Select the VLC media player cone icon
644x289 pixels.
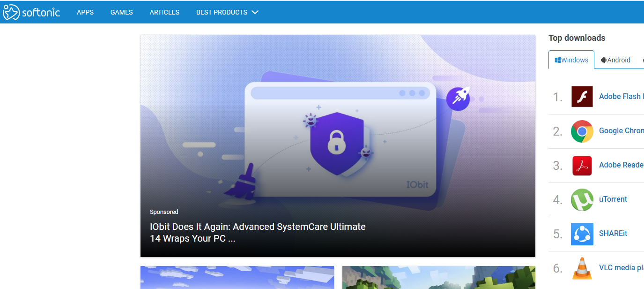[x=582, y=268]
